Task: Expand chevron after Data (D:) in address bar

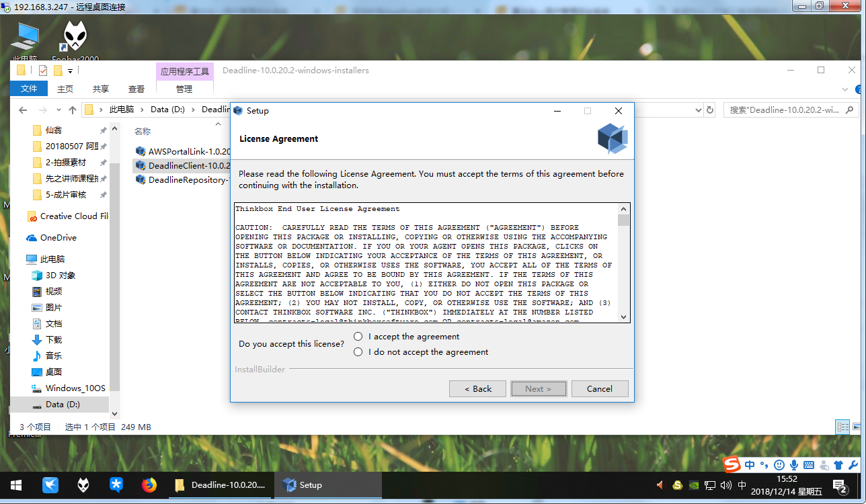Action: [x=193, y=110]
